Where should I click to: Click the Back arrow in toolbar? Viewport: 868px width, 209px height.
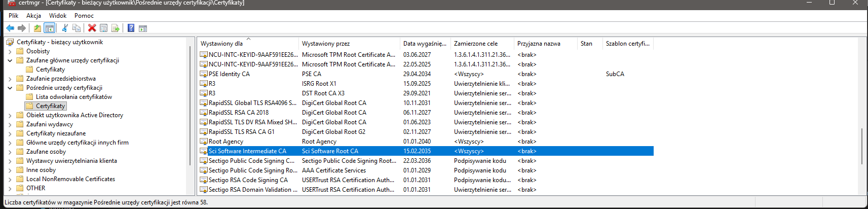click(x=10, y=28)
